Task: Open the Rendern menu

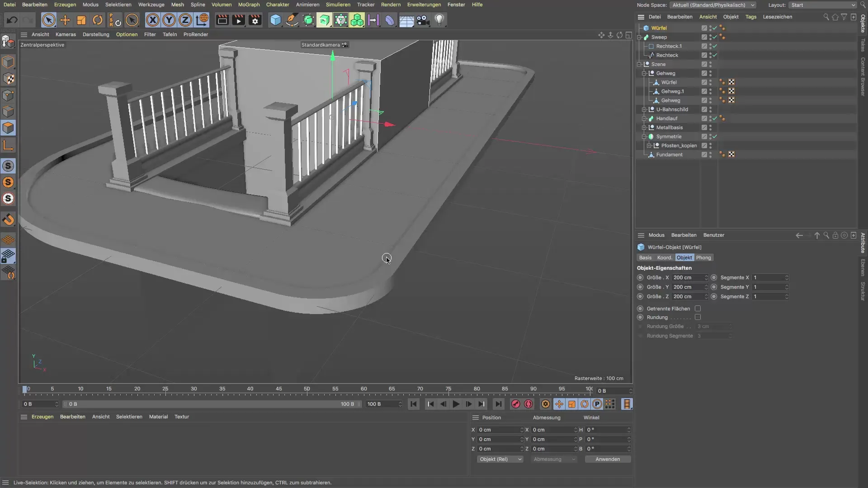Action: [x=391, y=5]
